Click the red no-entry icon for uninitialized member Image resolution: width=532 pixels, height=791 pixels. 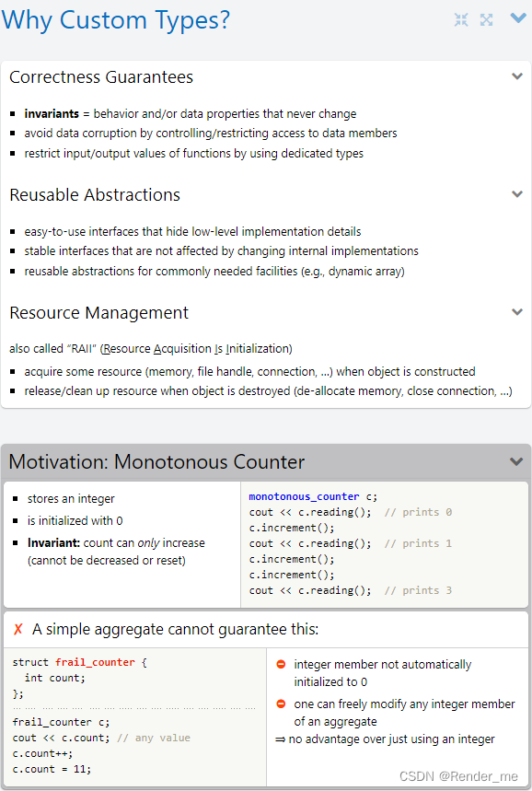point(281,664)
